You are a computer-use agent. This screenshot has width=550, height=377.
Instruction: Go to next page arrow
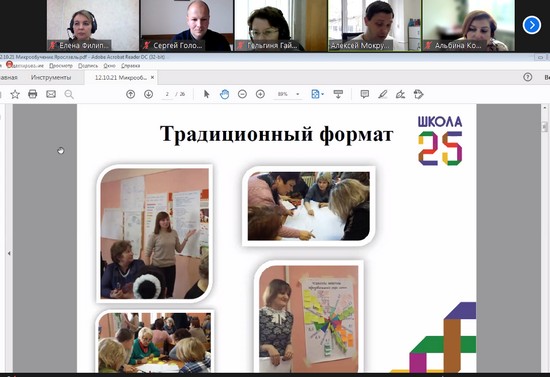148,94
